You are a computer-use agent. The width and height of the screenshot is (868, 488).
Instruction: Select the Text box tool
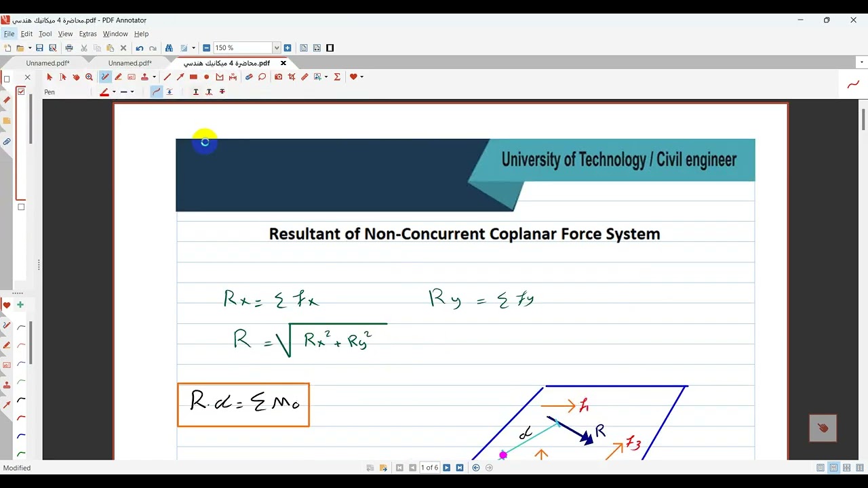pos(132,77)
